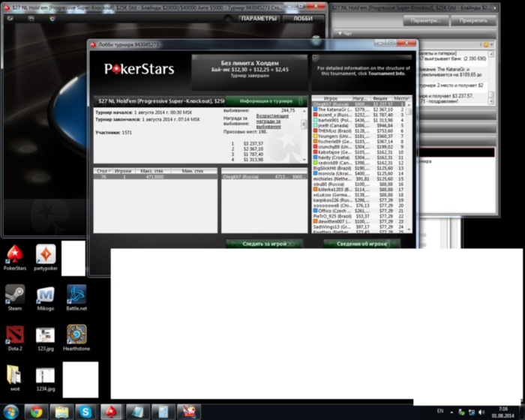Screen dimensions: 525x420
Task: Open the smiley dropdown in chat window
Action: [487, 44]
